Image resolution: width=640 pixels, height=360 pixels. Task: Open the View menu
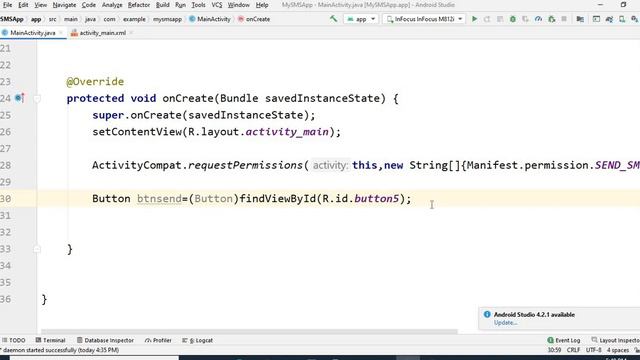click(40, 5)
